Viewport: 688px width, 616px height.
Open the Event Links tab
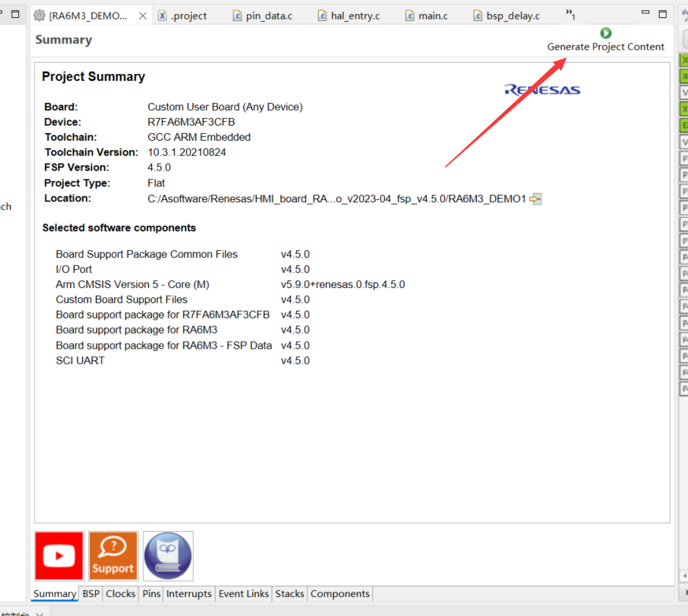pos(243,594)
